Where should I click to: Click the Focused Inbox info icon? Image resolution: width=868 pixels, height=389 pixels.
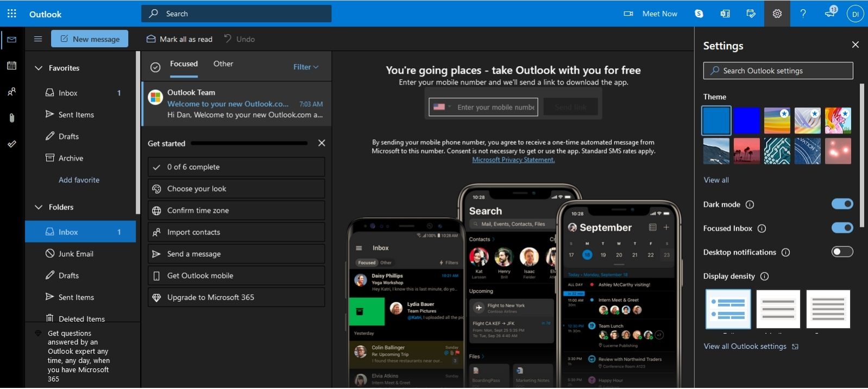coord(762,228)
